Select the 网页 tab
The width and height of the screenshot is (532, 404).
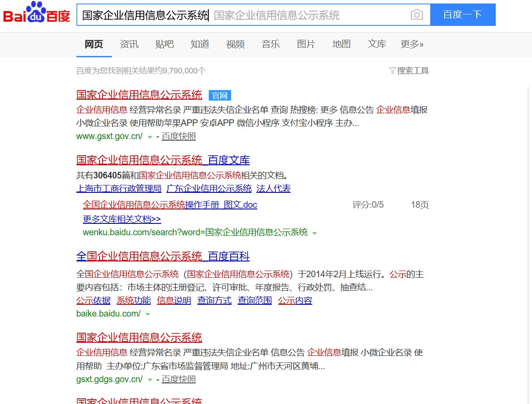coord(93,44)
